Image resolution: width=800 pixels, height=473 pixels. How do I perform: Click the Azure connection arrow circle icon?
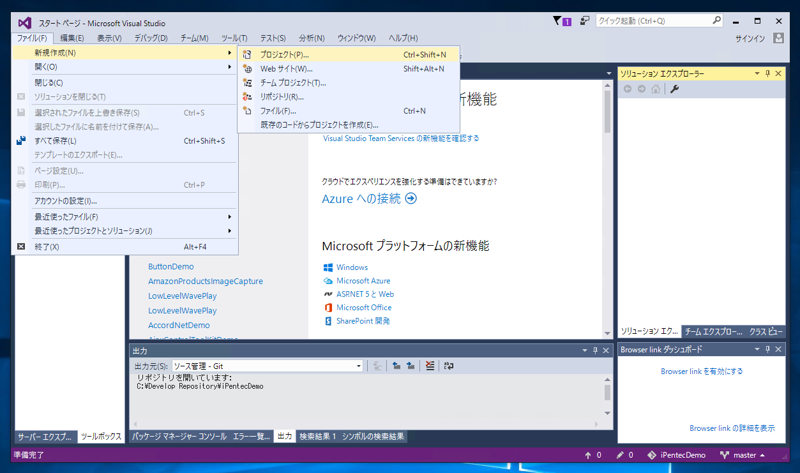click(411, 198)
